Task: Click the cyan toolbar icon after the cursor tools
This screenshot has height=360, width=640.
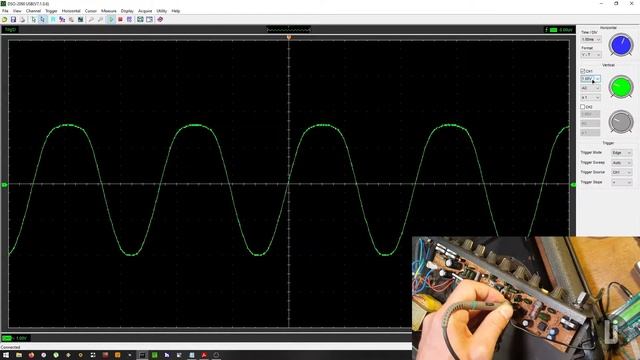Action: [53, 20]
